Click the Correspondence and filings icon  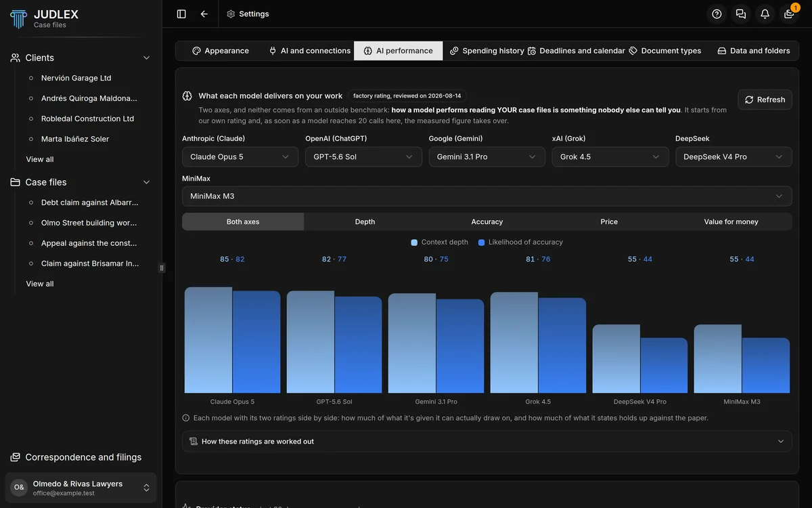(16, 457)
